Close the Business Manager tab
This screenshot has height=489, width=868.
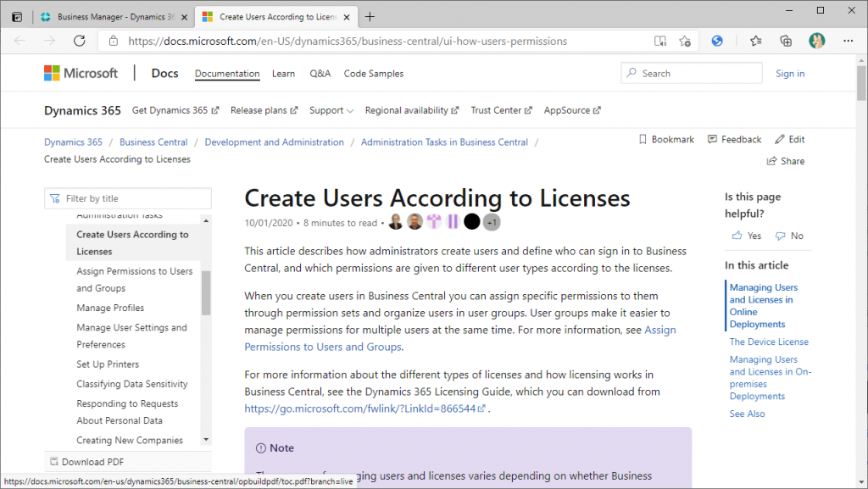coord(184,17)
